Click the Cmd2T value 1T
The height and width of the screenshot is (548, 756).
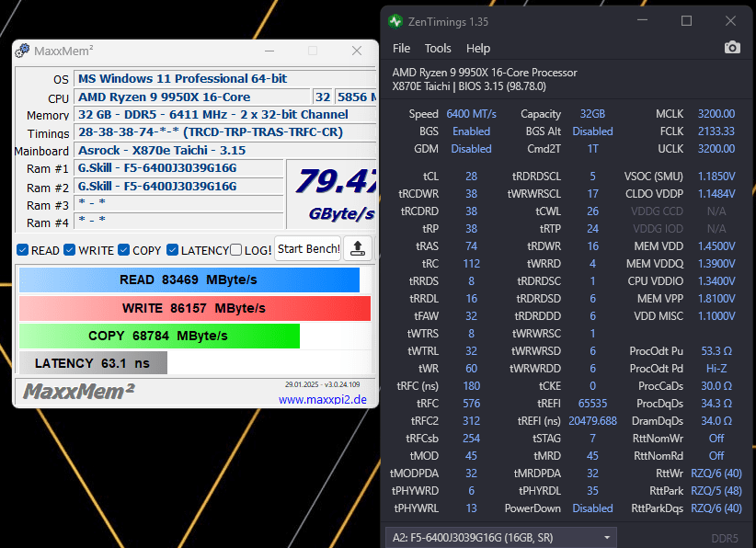(x=592, y=149)
